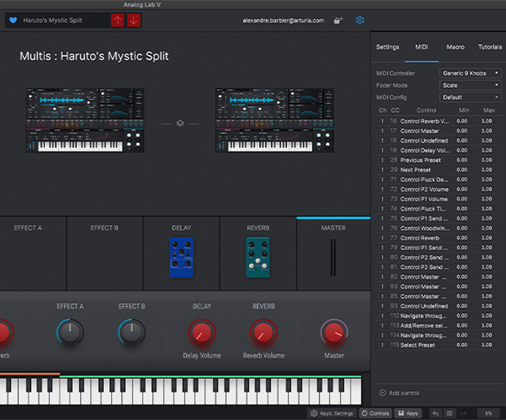
Task: Select the MIDI tab
Action: coord(421,47)
